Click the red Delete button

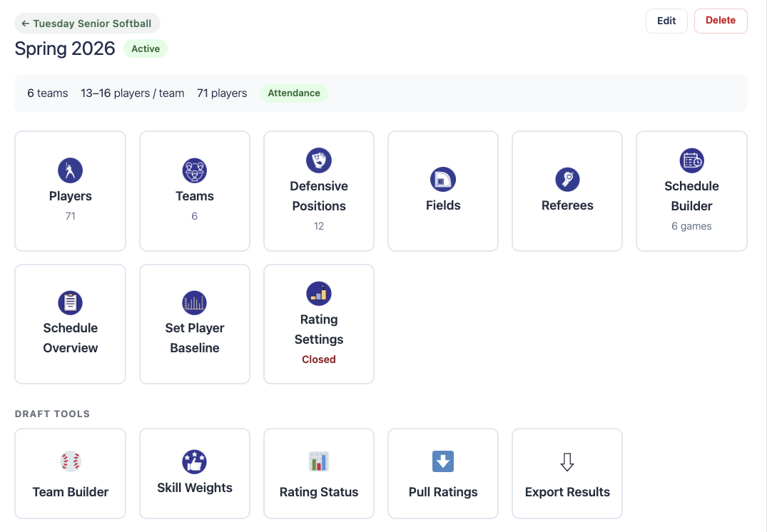(x=720, y=21)
